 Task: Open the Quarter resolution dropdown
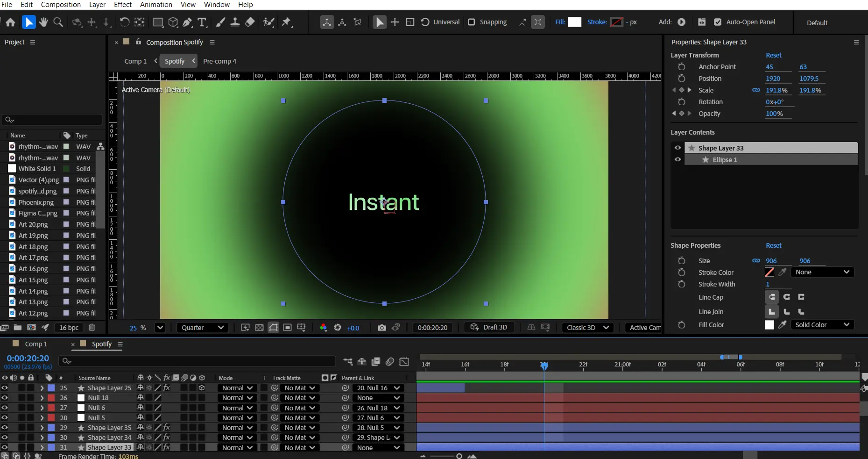(202, 328)
